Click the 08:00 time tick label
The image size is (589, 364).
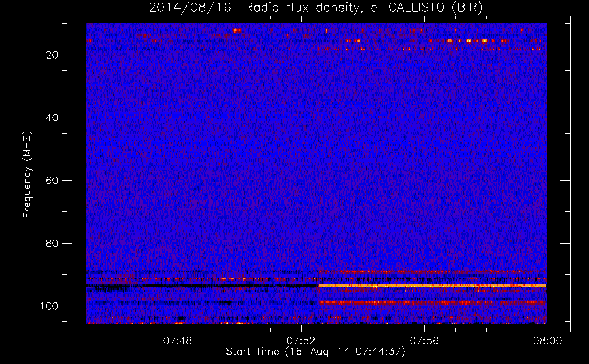click(x=548, y=341)
